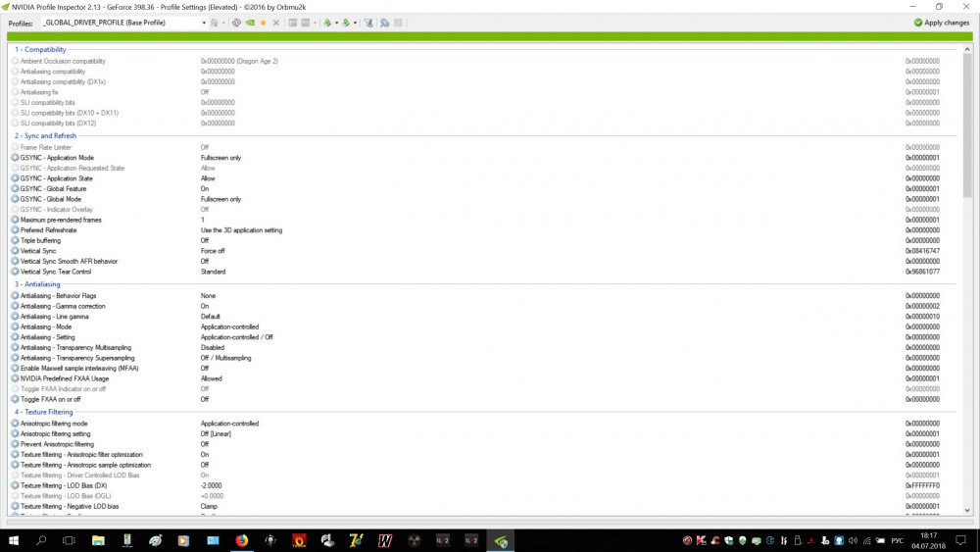Open File Explorer from the taskbar
The width and height of the screenshot is (980, 552).
tap(98, 540)
